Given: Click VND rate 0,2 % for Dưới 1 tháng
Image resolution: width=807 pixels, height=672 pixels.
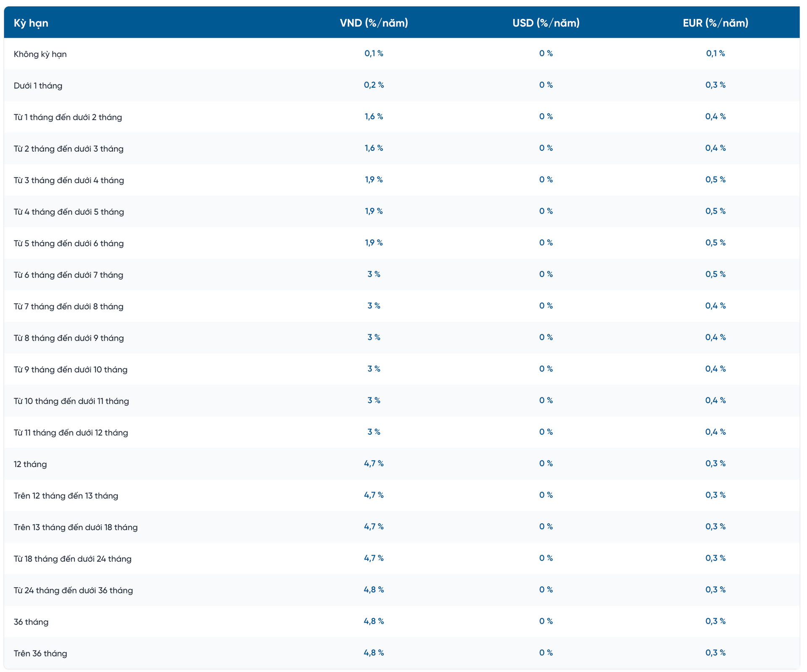Looking at the screenshot, I should 374,85.
